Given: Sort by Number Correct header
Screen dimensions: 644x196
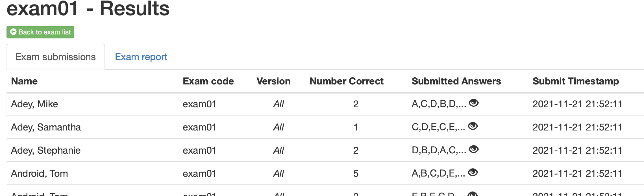Looking at the screenshot, I should [x=347, y=81].
